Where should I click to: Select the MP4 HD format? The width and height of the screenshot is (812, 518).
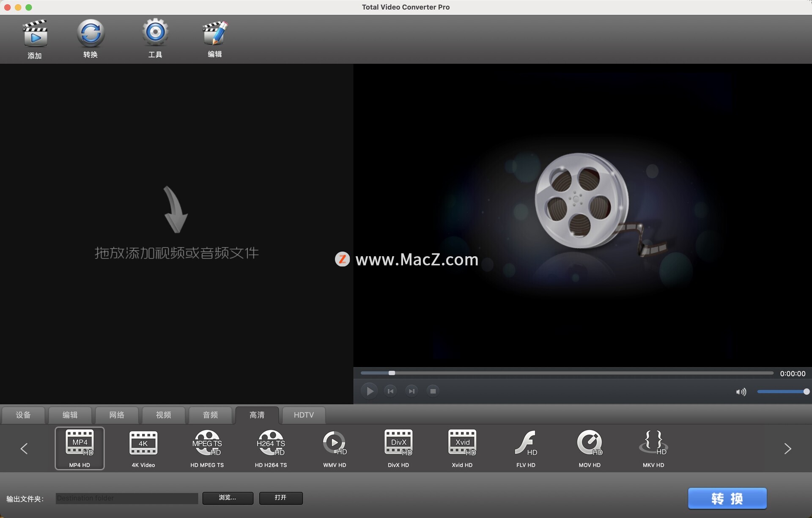coord(80,448)
